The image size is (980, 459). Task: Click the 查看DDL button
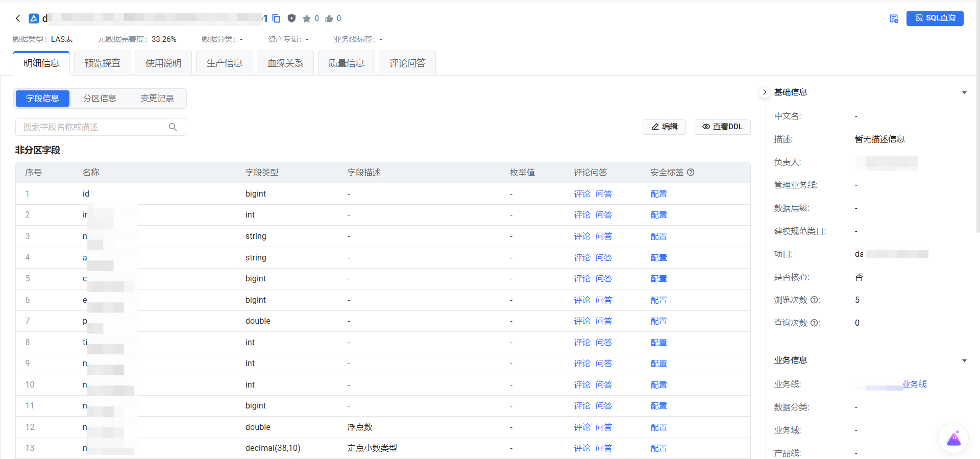click(722, 127)
